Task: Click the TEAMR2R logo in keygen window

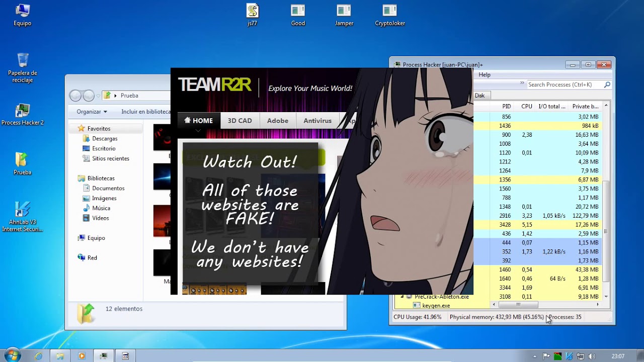Action: 215,85
